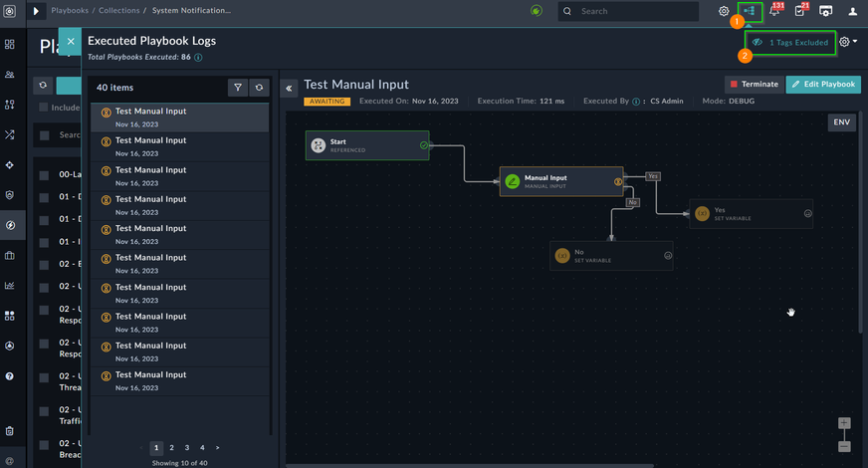The width and height of the screenshot is (868, 468).
Task: Click the Terminate button
Action: pos(754,85)
